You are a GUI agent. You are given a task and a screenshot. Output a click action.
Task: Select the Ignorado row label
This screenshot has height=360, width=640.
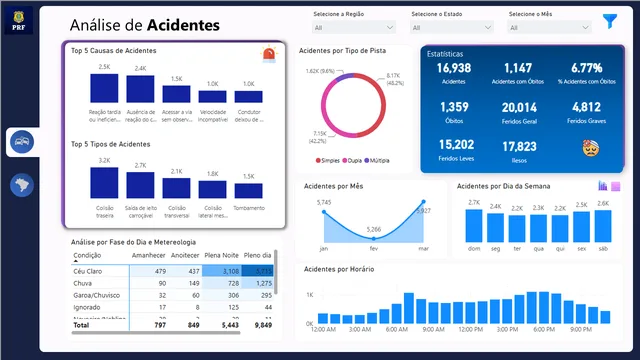[x=87, y=307]
